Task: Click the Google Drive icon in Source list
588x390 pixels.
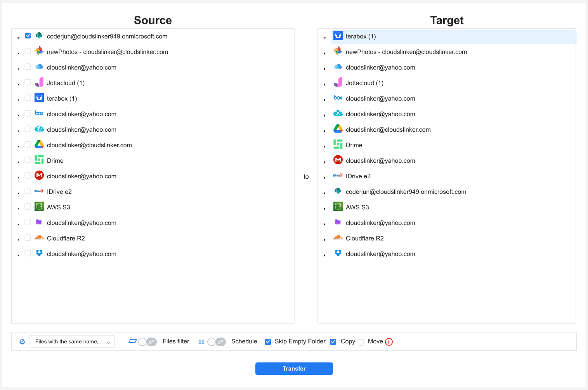Action: (x=39, y=144)
